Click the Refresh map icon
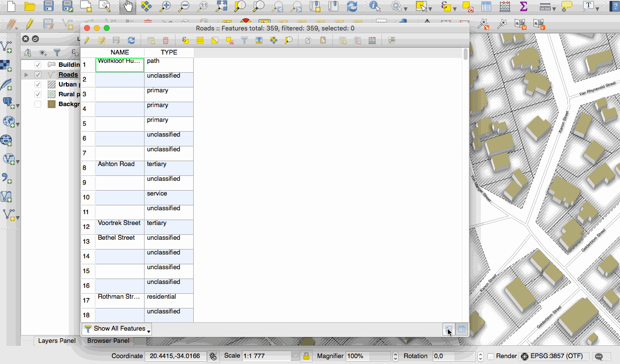 coord(352,6)
